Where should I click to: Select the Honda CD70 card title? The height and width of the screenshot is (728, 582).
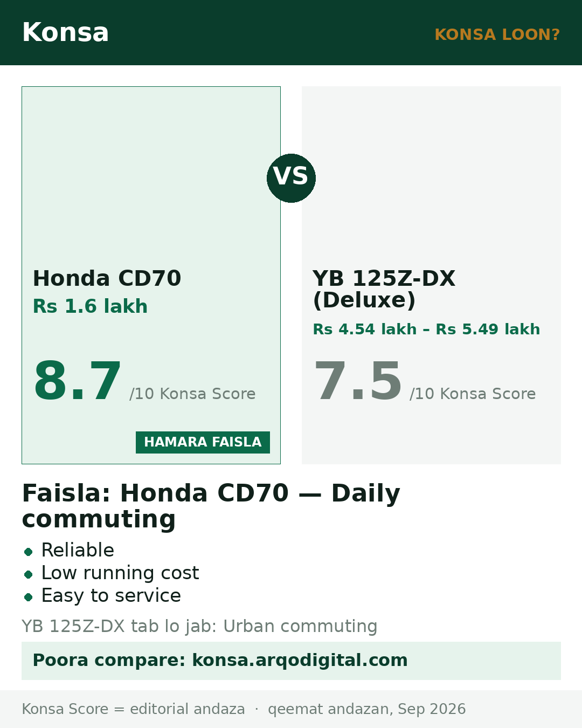click(107, 278)
